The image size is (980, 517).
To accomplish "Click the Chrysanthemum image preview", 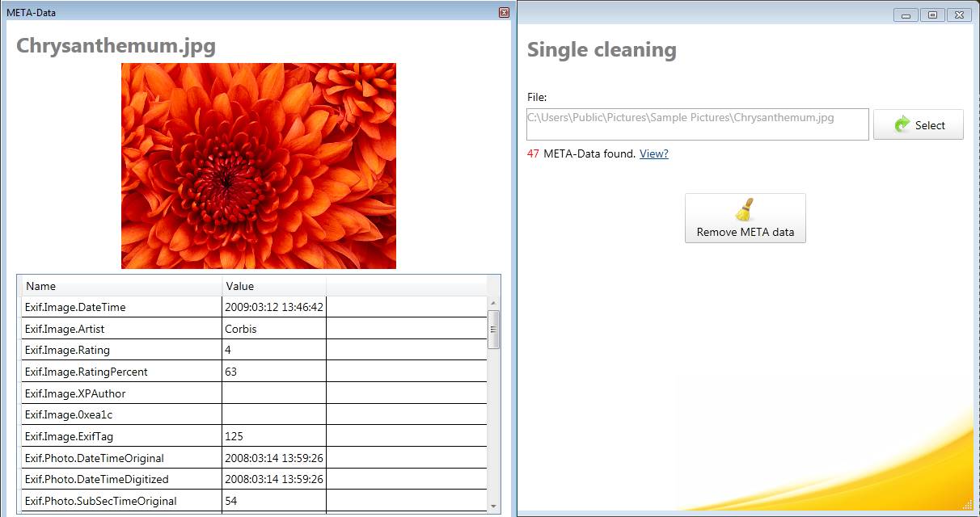I will pyautogui.click(x=258, y=166).
